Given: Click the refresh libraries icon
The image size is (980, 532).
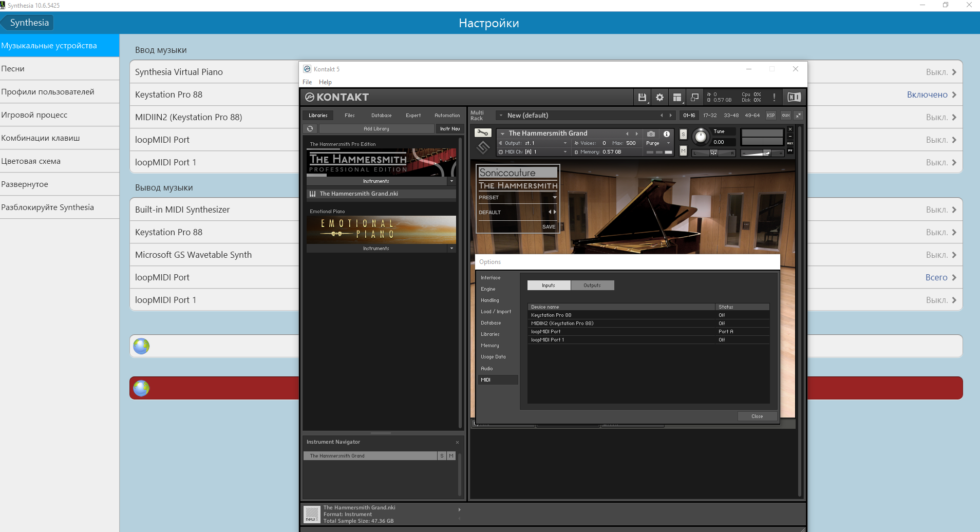Looking at the screenshot, I should tap(310, 129).
